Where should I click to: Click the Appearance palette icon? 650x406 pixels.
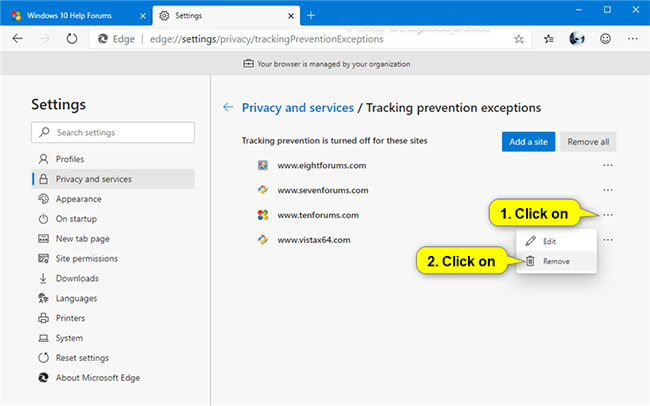pos(43,199)
